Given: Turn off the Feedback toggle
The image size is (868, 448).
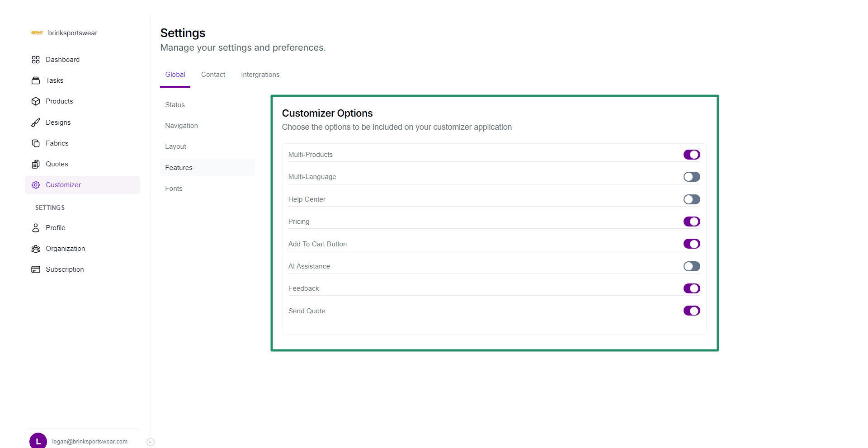Looking at the screenshot, I should [692, 288].
